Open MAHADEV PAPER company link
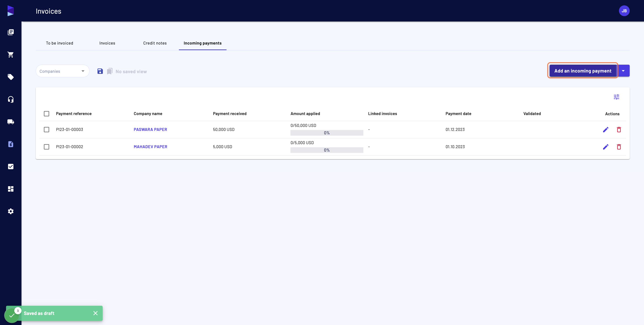This screenshot has height=325, width=644. click(x=150, y=147)
